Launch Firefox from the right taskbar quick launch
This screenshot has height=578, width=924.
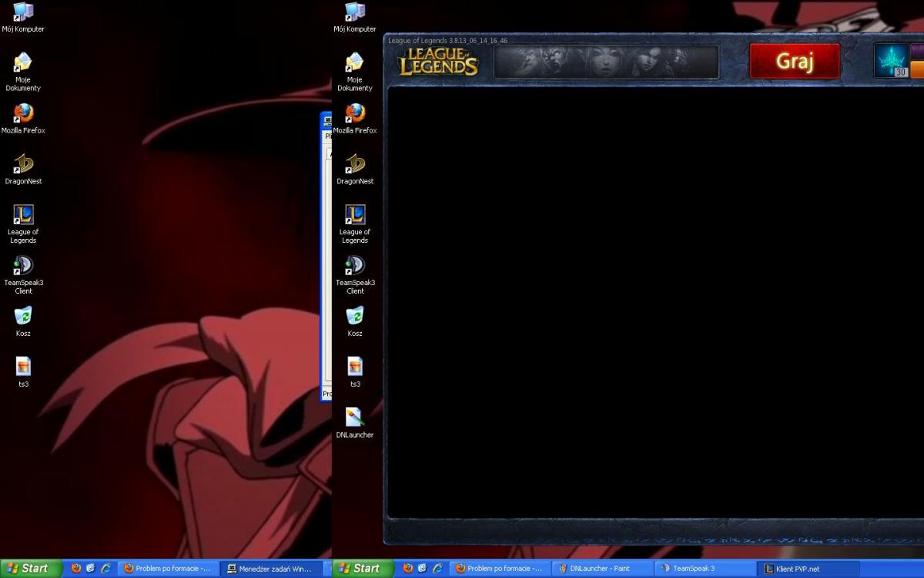pyautogui.click(x=408, y=568)
